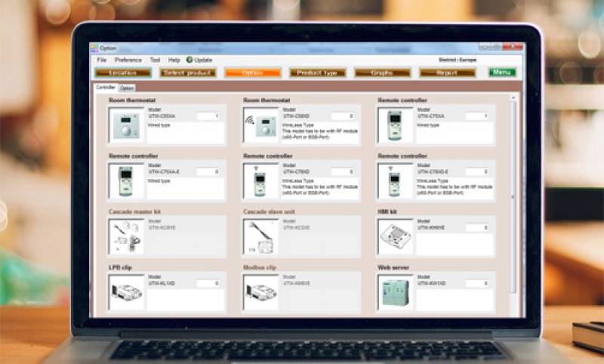Open the Report step

[448, 72]
